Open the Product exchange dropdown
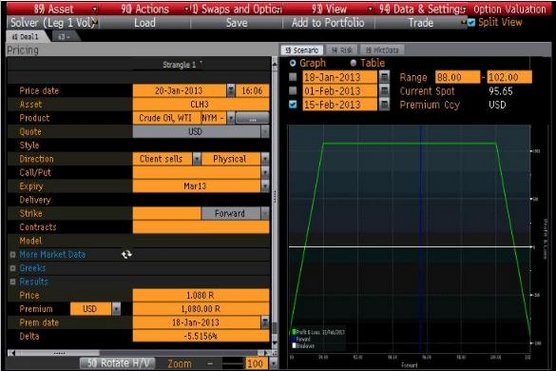556x371 pixels. 231,118
